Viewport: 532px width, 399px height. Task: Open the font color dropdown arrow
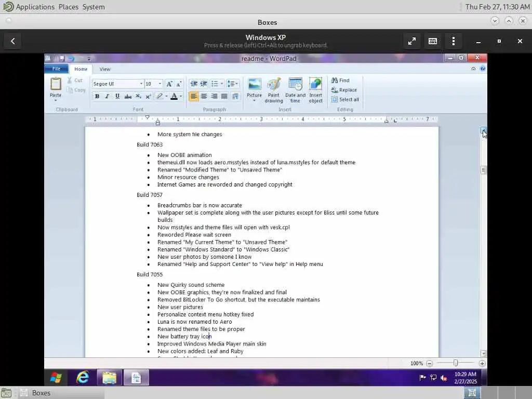[x=181, y=96]
